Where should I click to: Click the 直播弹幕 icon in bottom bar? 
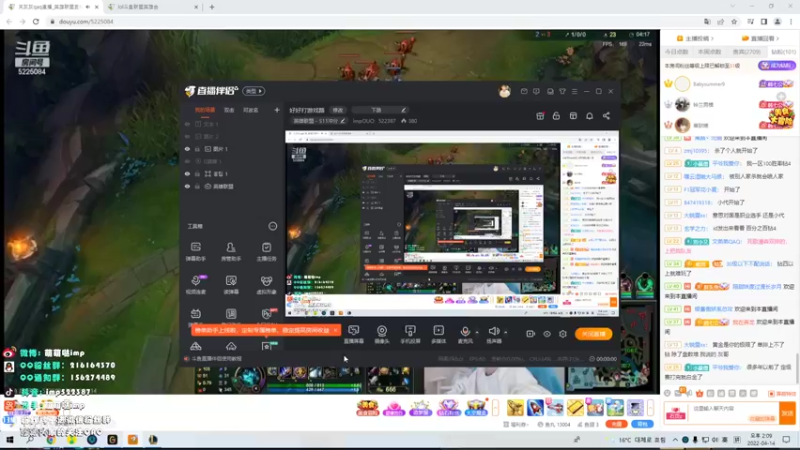pyautogui.click(x=354, y=334)
